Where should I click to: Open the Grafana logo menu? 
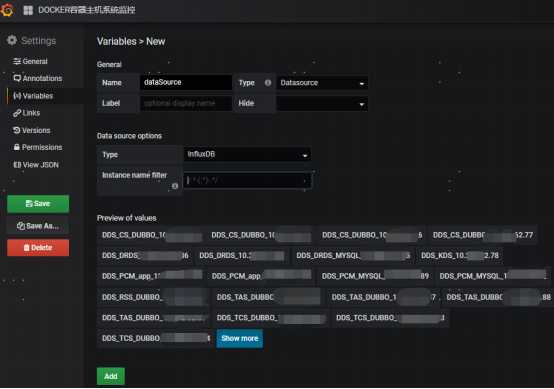click(7, 10)
